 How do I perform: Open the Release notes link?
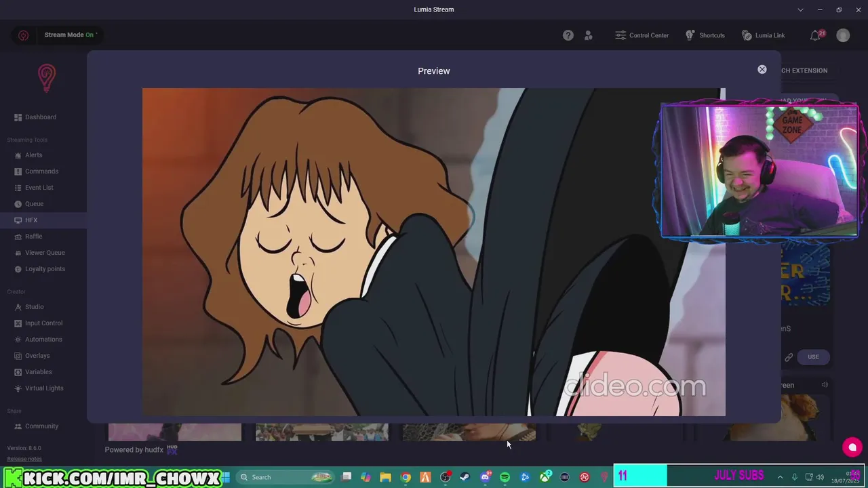point(24,459)
